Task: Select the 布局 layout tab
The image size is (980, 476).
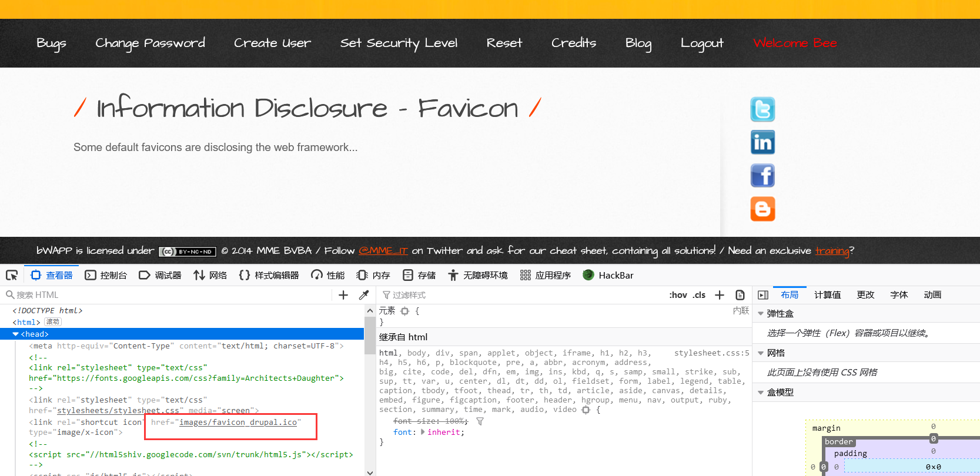Action: [790, 295]
